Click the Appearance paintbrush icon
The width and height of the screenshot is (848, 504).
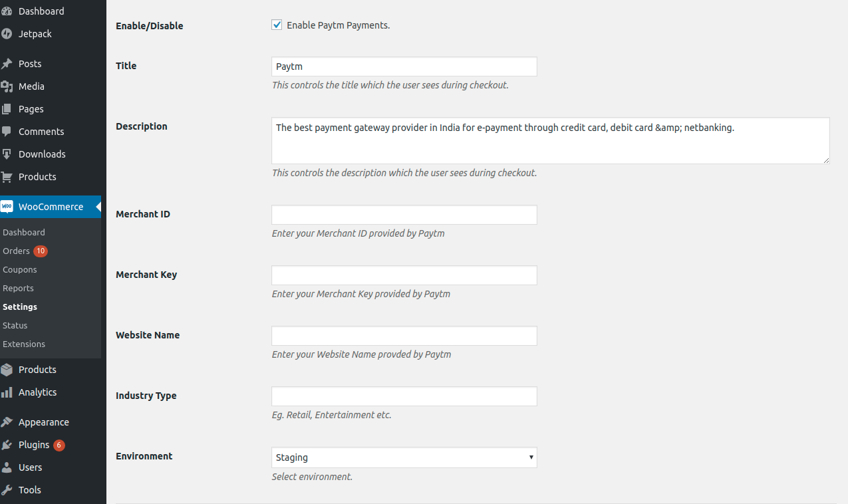pyautogui.click(x=7, y=422)
